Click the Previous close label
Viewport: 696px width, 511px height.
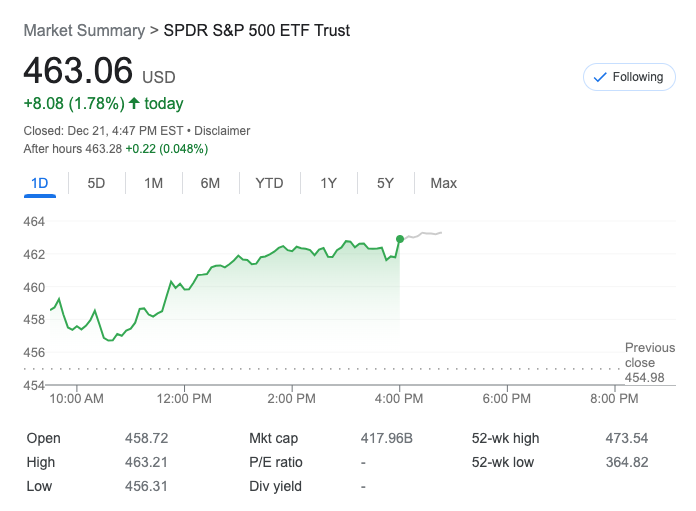(649, 355)
